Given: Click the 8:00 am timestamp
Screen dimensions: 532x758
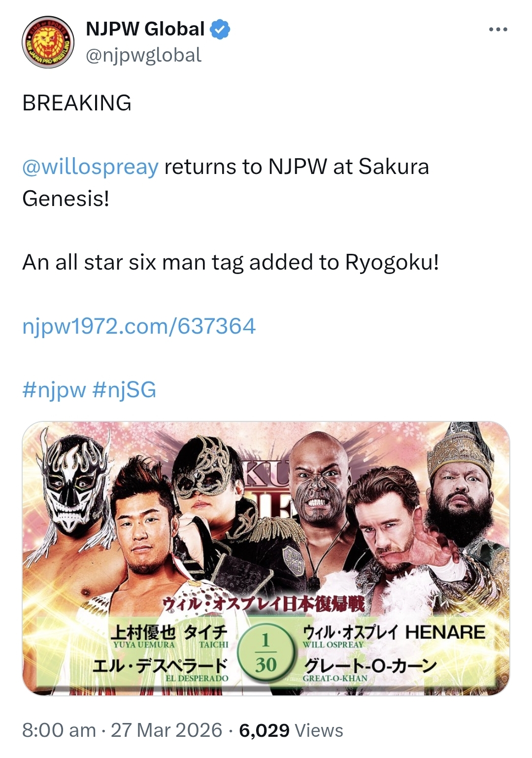Looking at the screenshot, I should click(x=59, y=730).
